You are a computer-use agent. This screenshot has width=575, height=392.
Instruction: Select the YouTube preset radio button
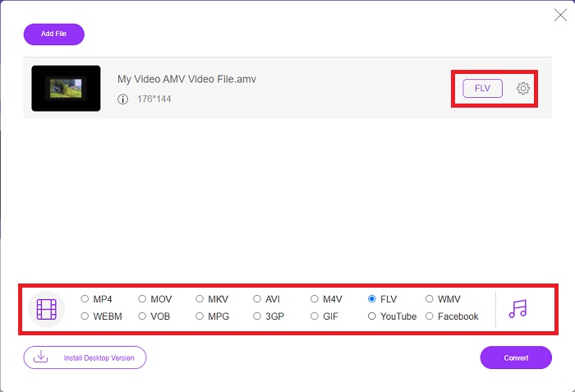pyautogui.click(x=372, y=316)
